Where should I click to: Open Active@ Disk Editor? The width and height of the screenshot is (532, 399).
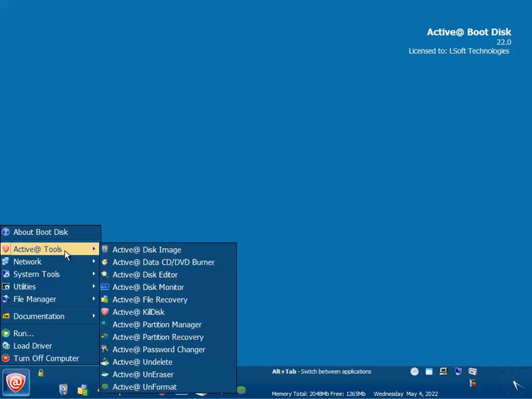click(x=168, y=275)
